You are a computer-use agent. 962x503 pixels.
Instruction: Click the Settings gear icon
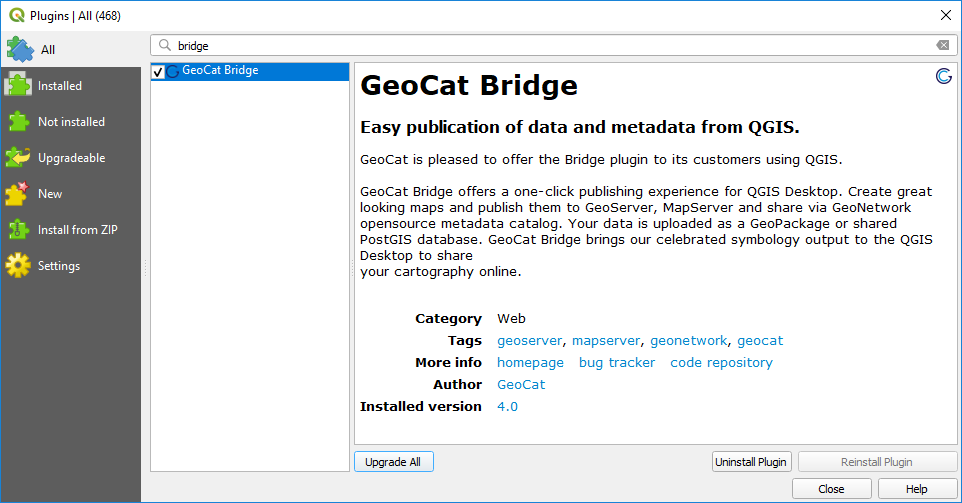click(18, 266)
